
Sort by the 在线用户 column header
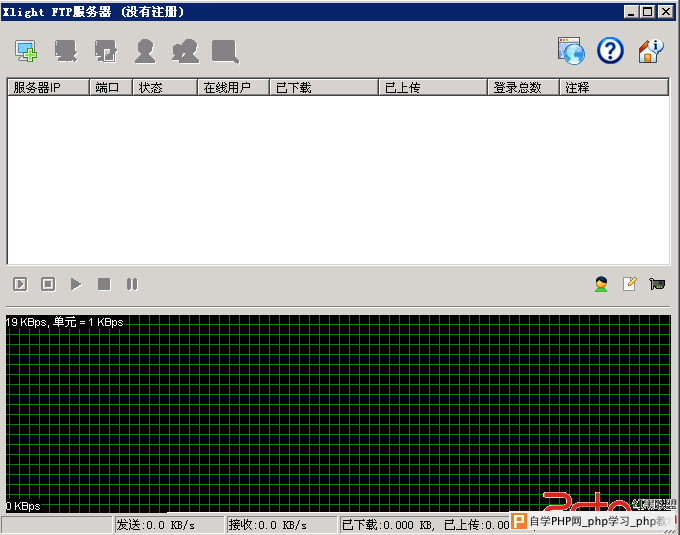click(233, 88)
